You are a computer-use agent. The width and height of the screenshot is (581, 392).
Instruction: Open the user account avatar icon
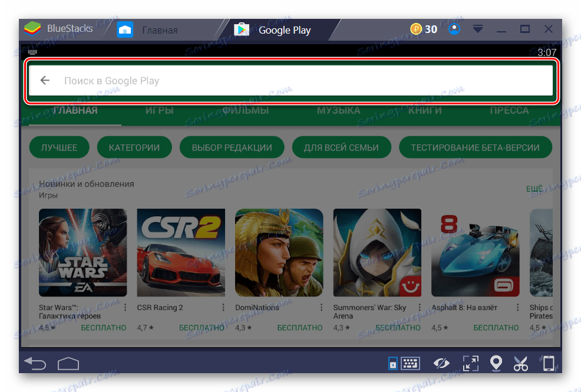(454, 29)
